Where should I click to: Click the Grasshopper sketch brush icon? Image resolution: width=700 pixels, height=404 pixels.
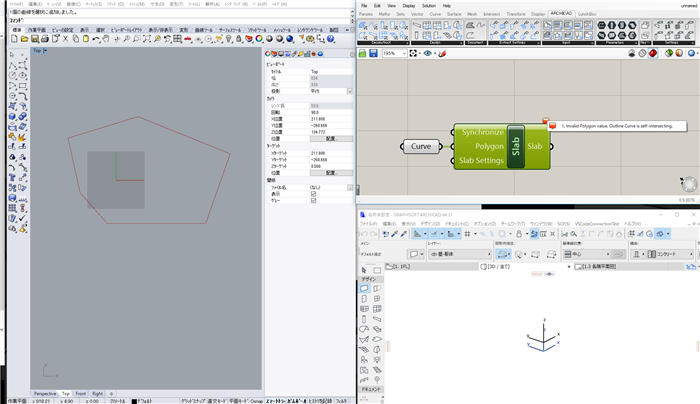pos(442,54)
